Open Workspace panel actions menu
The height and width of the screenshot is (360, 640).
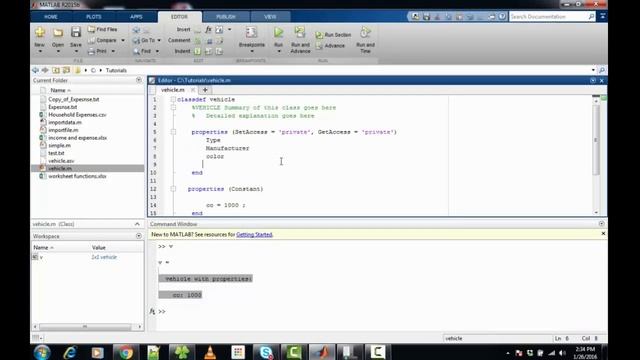[x=139, y=236]
